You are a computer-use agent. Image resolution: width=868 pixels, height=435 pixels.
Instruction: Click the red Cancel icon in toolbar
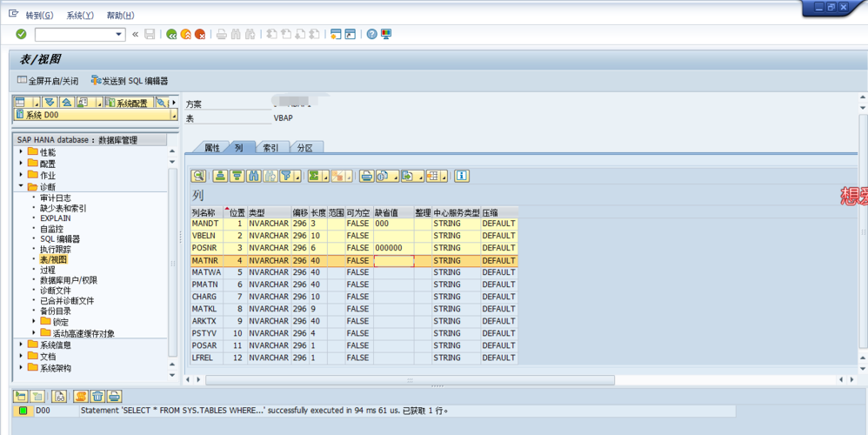(x=200, y=34)
